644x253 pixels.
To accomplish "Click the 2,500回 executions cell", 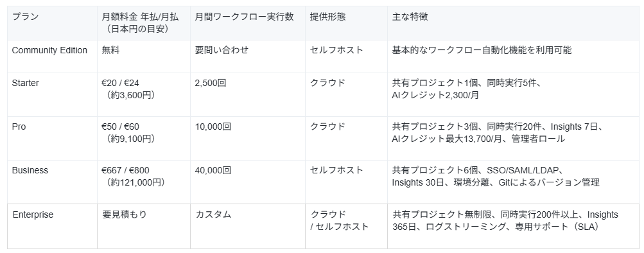I will pos(248,95).
